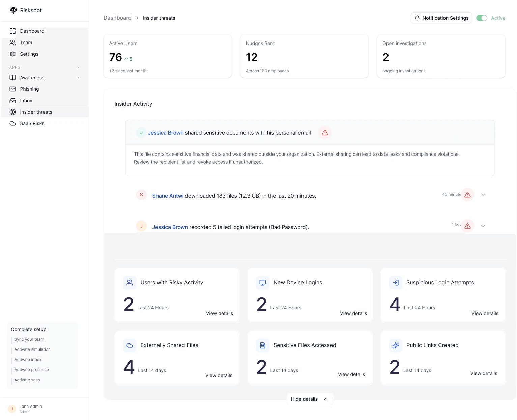
Task: Click Activate inbox setup step
Action: click(28, 360)
